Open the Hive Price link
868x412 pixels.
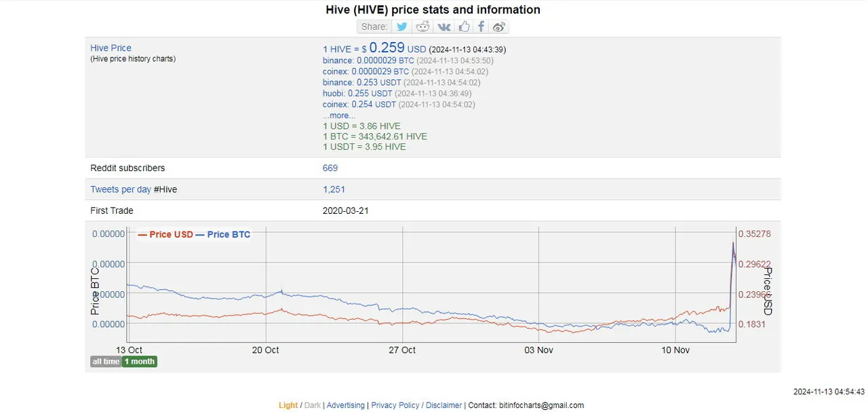[x=111, y=48]
